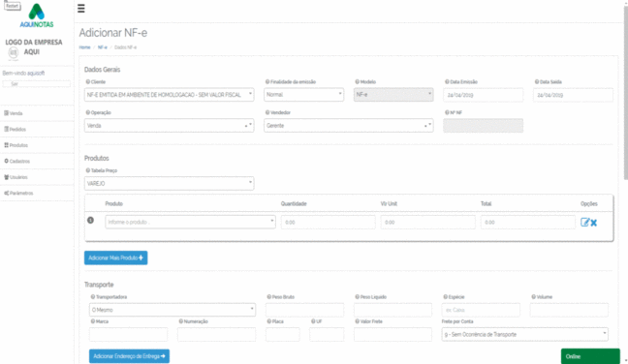Click the UF input field
Image resolution: width=628 pixels, height=364 pixels.
(x=327, y=334)
